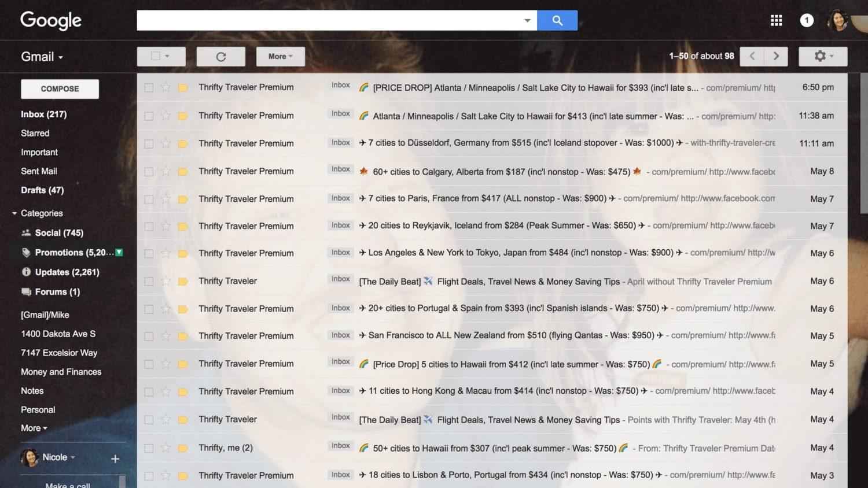
Task: Click the Social category people icon
Action: (x=26, y=233)
